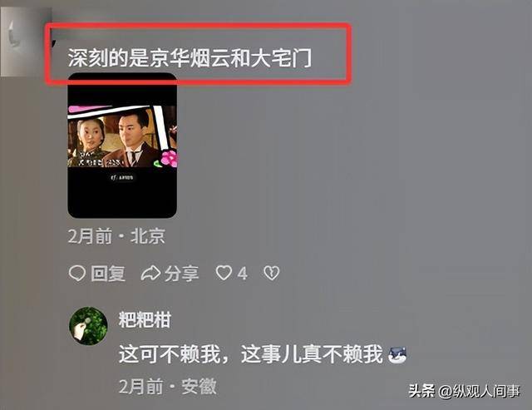Click the 回复 reply text button
The width and height of the screenshot is (532, 410).
pyautogui.click(x=108, y=274)
